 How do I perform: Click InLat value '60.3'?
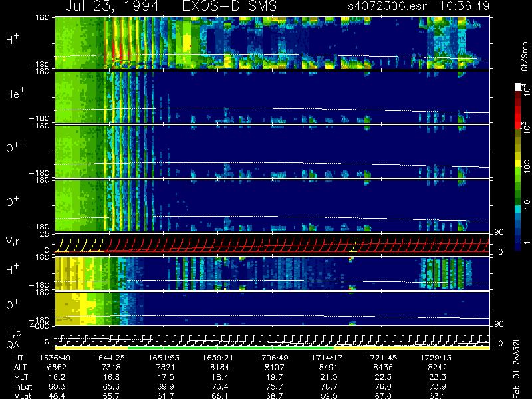(x=57, y=386)
